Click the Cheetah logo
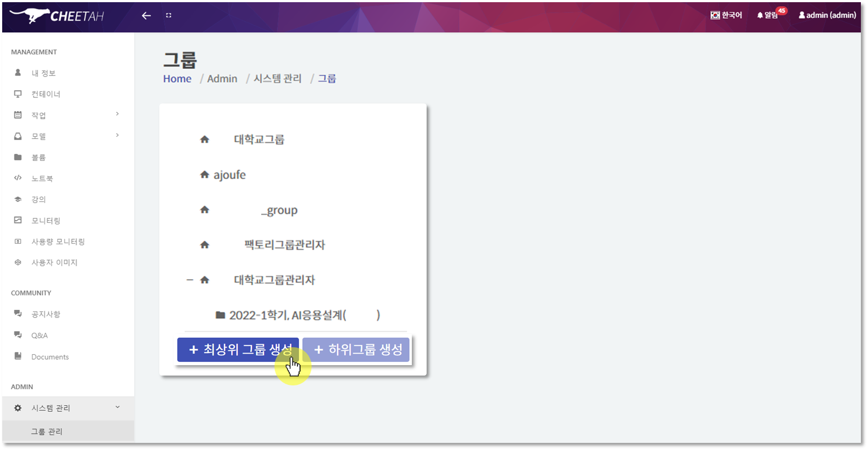Screen dimensions: 868x450 click(x=56, y=16)
